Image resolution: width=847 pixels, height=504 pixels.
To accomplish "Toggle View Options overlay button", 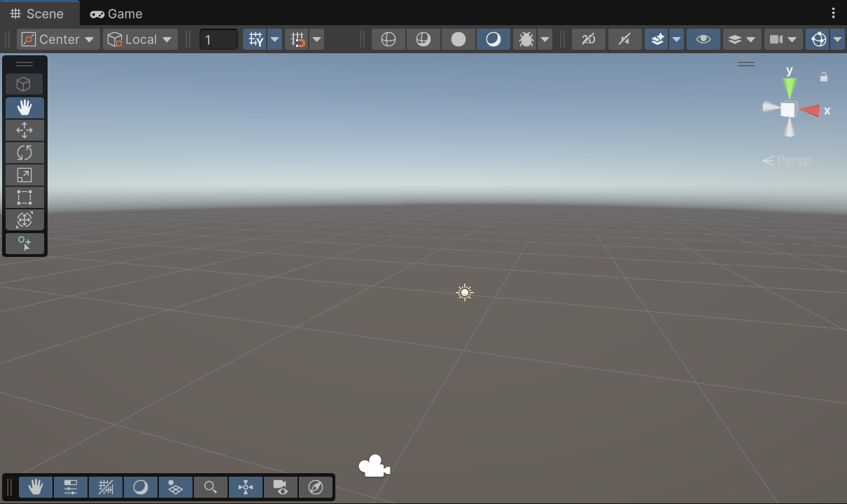I will click(176, 487).
